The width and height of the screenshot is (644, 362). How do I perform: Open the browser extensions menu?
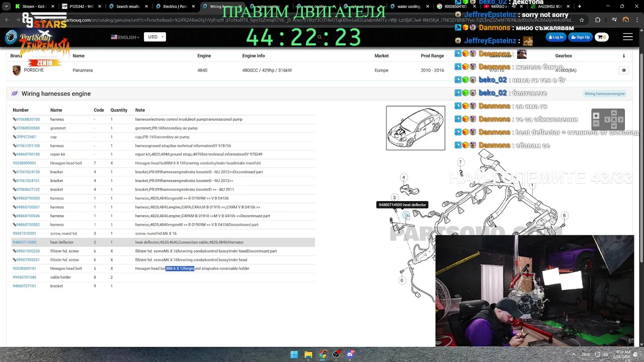(x=598, y=20)
